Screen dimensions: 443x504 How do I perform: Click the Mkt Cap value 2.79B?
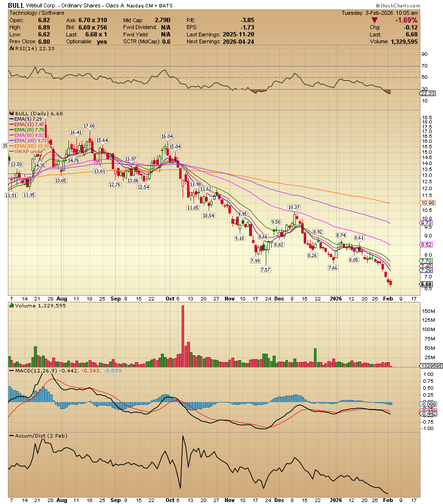coord(162,20)
